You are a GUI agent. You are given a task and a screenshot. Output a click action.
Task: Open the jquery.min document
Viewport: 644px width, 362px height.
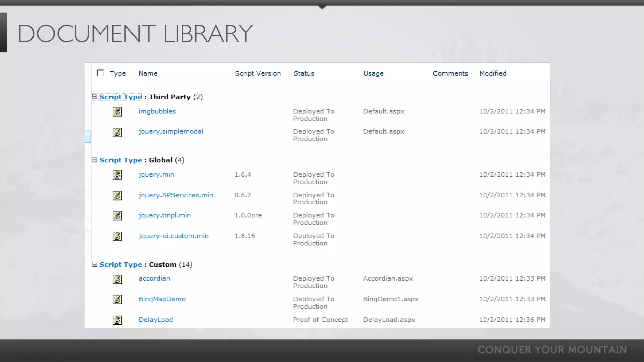(156, 175)
